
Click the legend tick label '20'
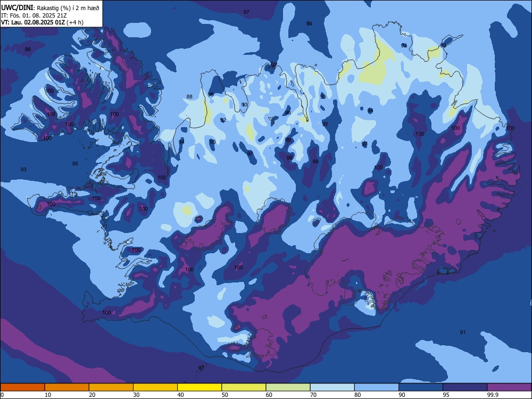pyautogui.click(x=92, y=395)
